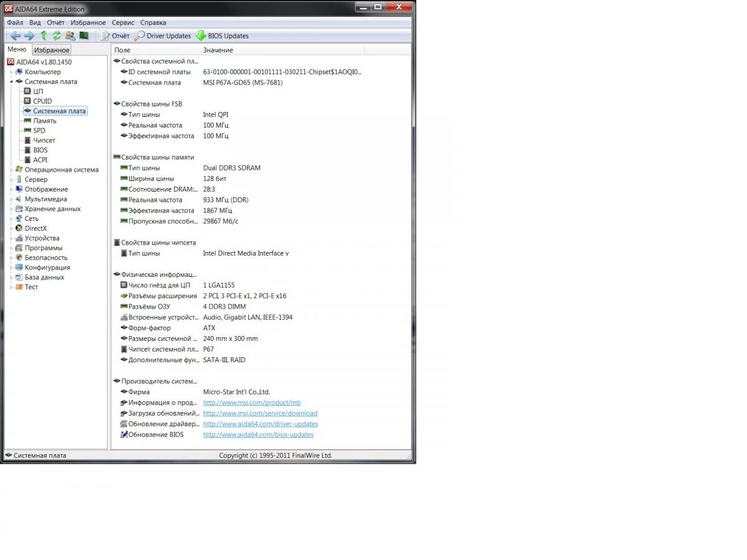This screenshot has width=747, height=560.
Task: Select the ЦП item in the tree
Action: pyautogui.click(x=38, y=91)
